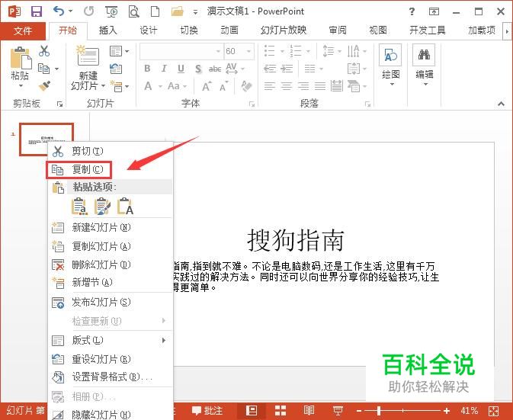Click Increase indent level icon

coord(287,69)
